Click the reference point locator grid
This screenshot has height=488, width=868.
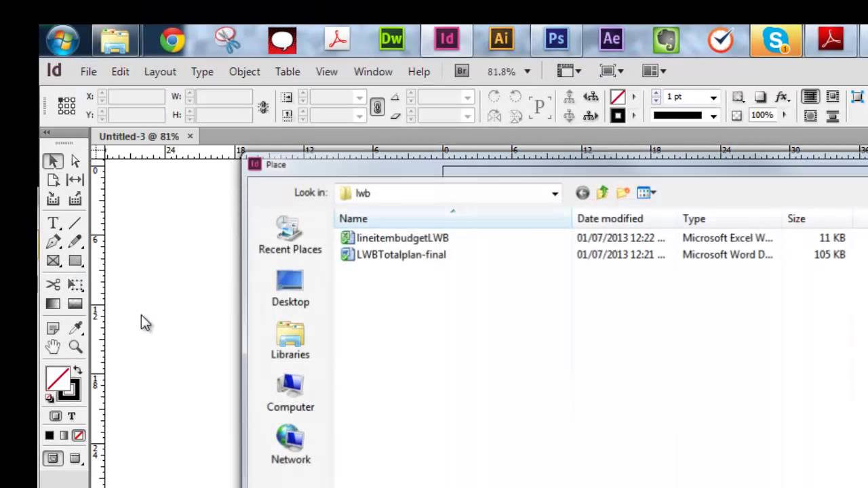pyautogui.click(x=66, y=106)
